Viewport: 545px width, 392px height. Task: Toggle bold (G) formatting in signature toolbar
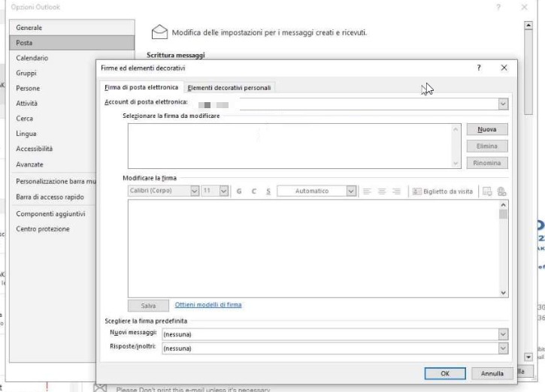(239, 191)
